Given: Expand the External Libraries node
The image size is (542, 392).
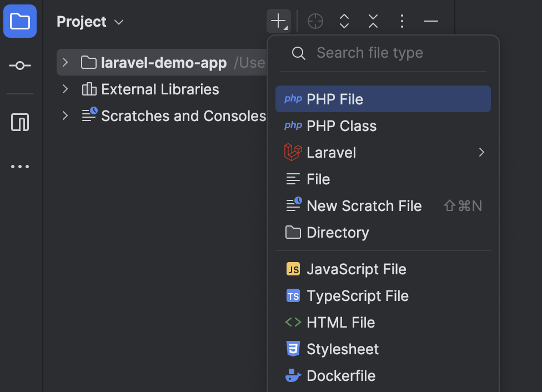Looking at the screenshot, I should 65,89.
